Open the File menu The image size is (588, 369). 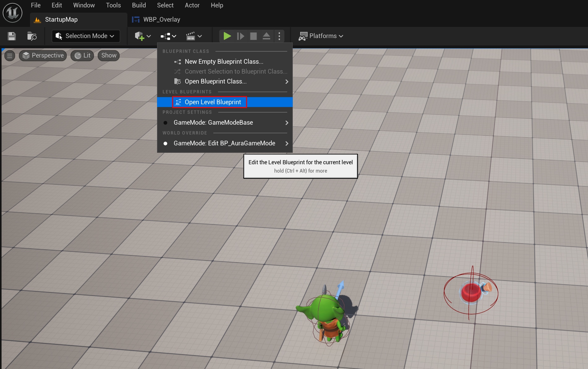36,5
